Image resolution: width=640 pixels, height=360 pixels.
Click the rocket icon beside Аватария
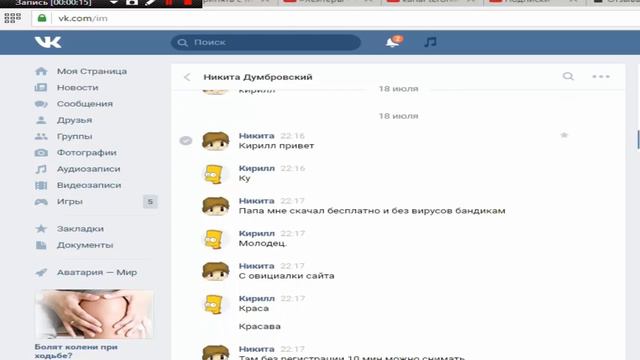click(x=41, y=272)
